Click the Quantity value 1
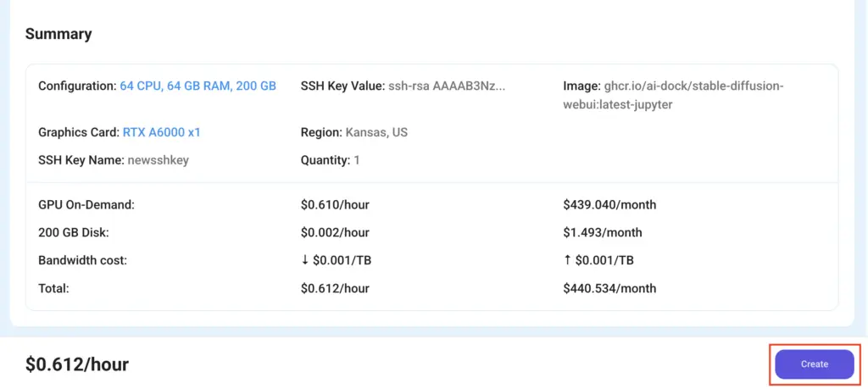The height and width of the screenshot is (389, 868). pyautogui.click(x=357, y=160)
